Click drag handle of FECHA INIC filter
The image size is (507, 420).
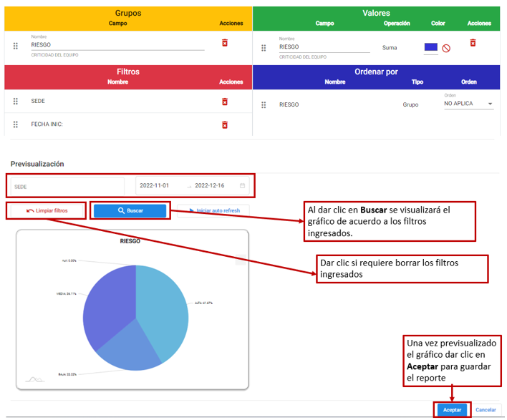tap(16, 124)
